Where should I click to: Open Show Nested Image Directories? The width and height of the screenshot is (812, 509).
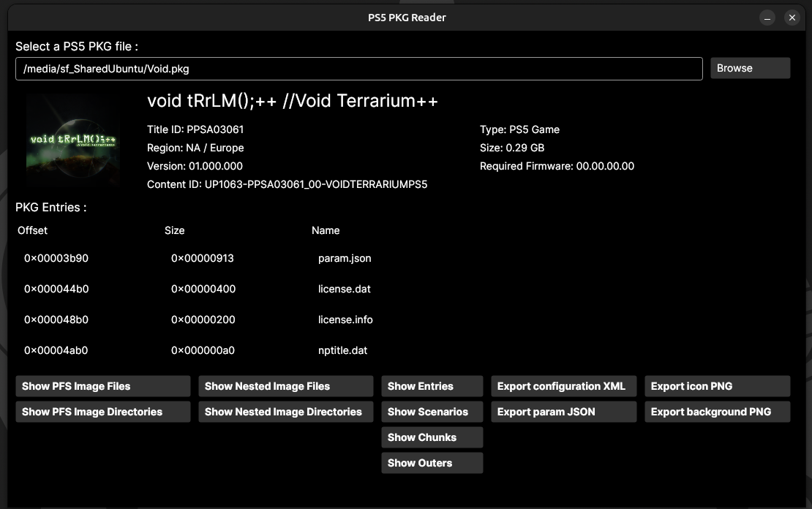click(285, 412)
